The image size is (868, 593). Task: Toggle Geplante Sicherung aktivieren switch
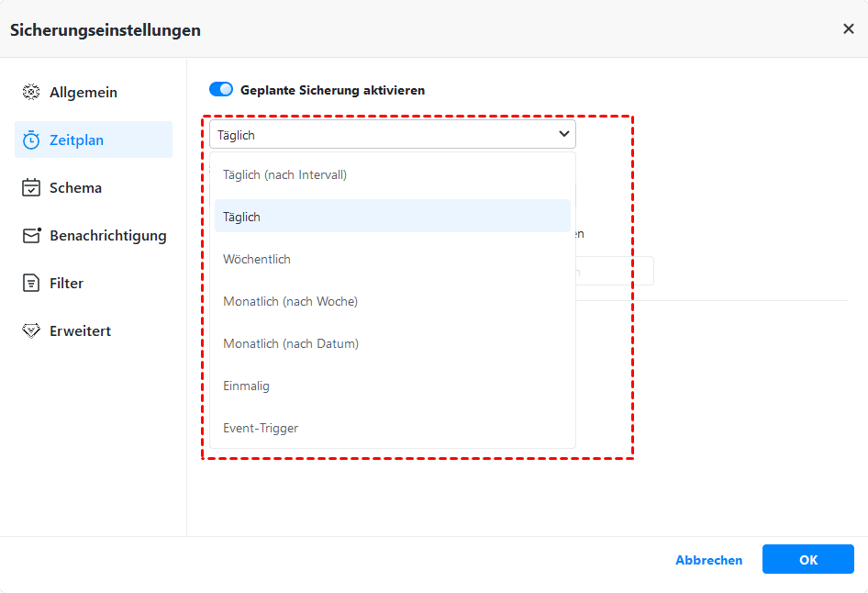pos(221,90)
